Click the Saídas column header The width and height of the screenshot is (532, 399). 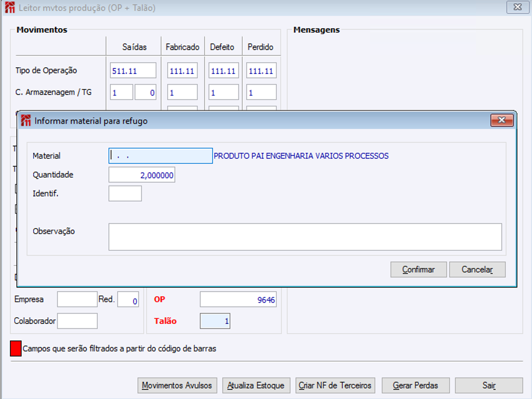[134, 47]
